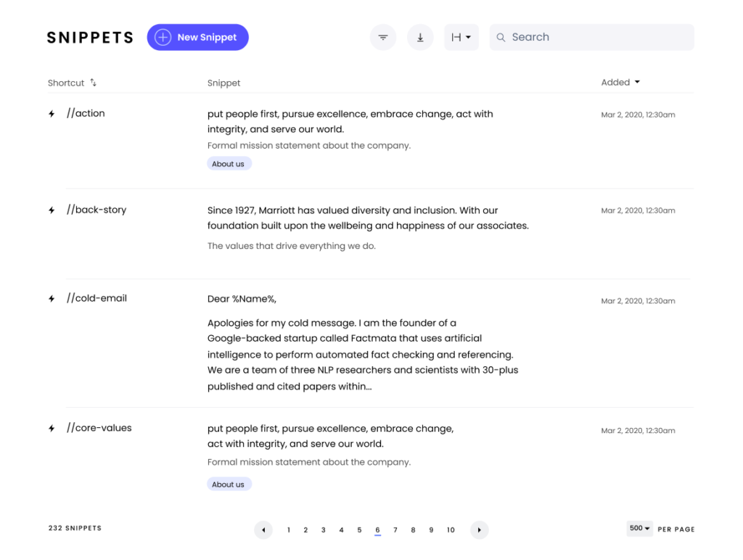Select current page 6
Viewport: 743px width, 560px height.
point(377,530)
